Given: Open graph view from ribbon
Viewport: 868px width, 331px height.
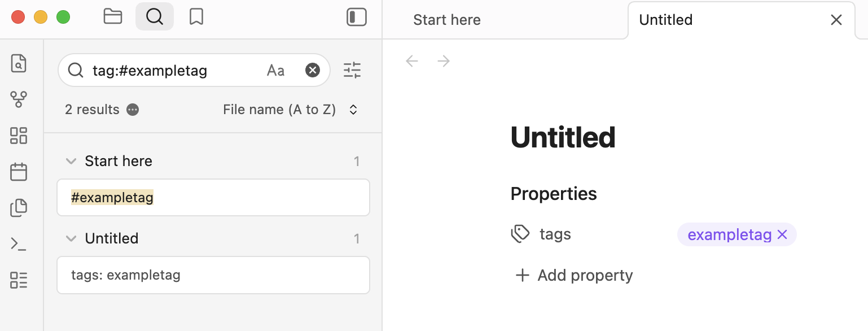Looking at the screenshot, I should pos(19,99).
